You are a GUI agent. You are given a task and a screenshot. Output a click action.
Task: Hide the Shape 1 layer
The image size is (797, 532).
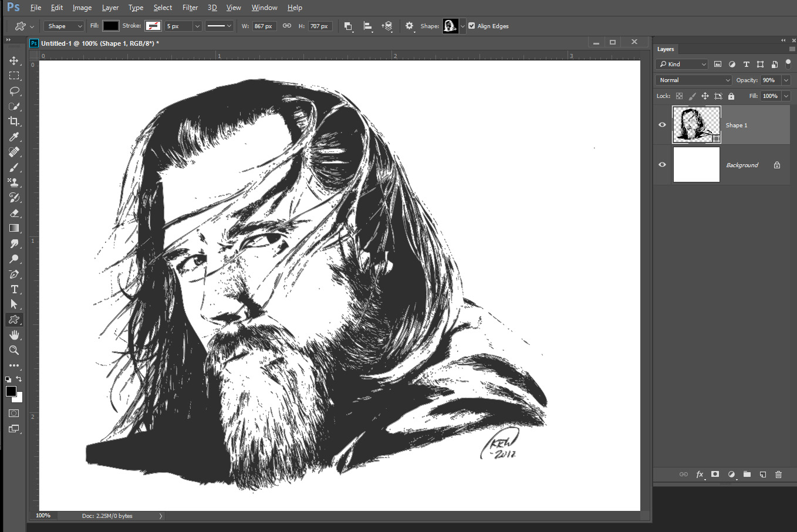click(x=662, y=125)
